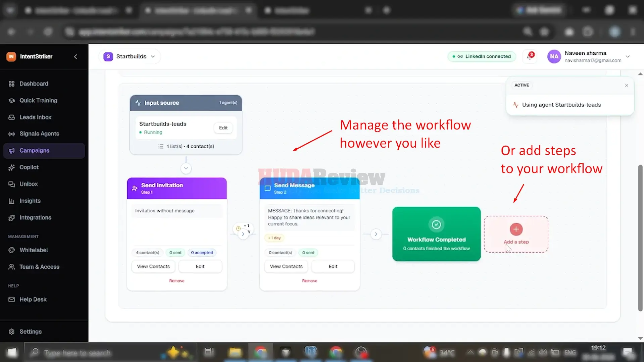Screen dimensions: 644x362
Task: Click the '+1 day' delay chip
Action: click(275, 238)
